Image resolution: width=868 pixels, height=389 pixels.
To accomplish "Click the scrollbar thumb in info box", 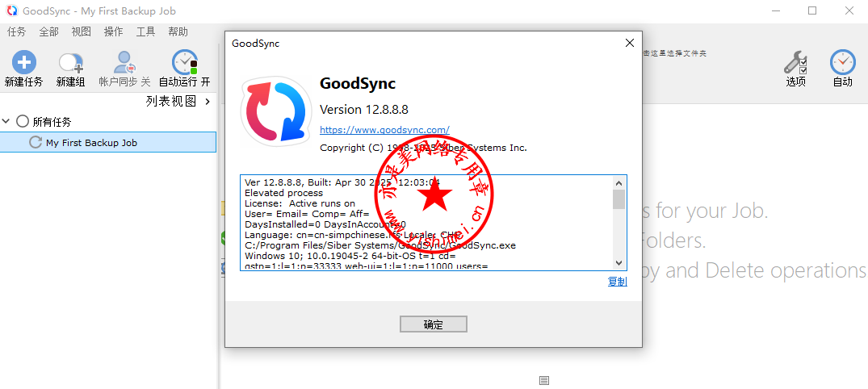I will (619, 199).
